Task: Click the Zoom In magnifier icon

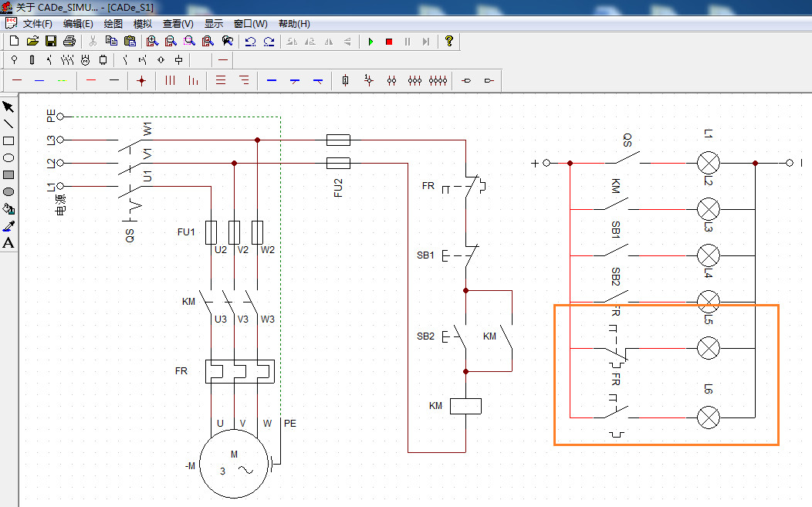Action: click(151, 41)
